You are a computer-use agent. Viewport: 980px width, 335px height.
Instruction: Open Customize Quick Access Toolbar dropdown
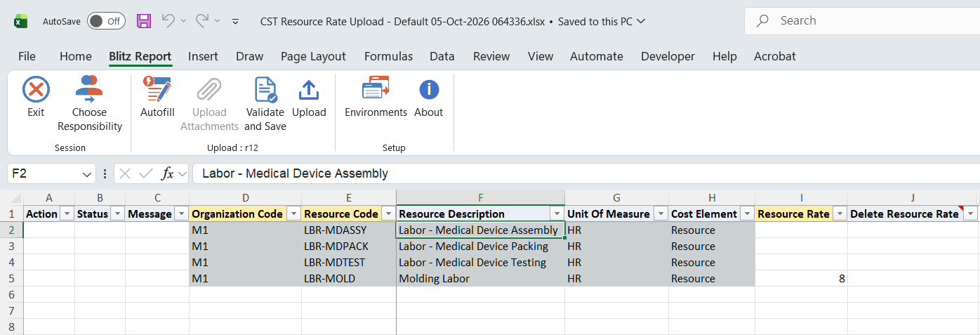click(236, 22)
